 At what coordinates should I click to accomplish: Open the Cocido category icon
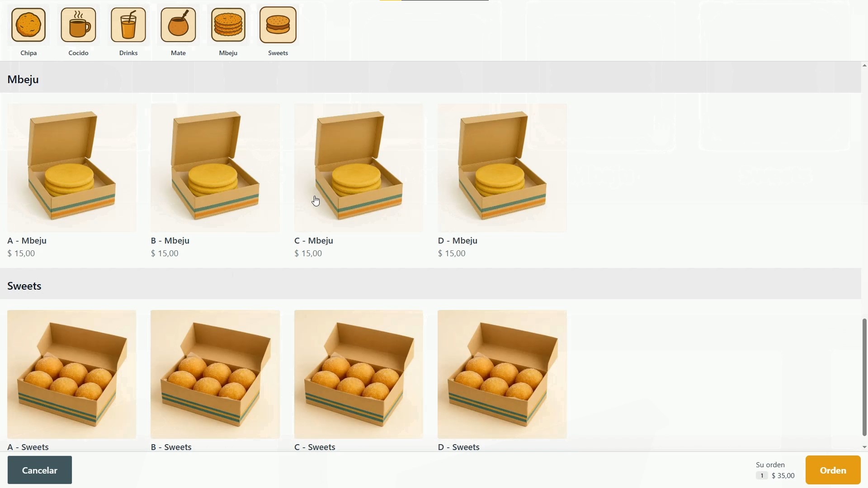[79, 25]
